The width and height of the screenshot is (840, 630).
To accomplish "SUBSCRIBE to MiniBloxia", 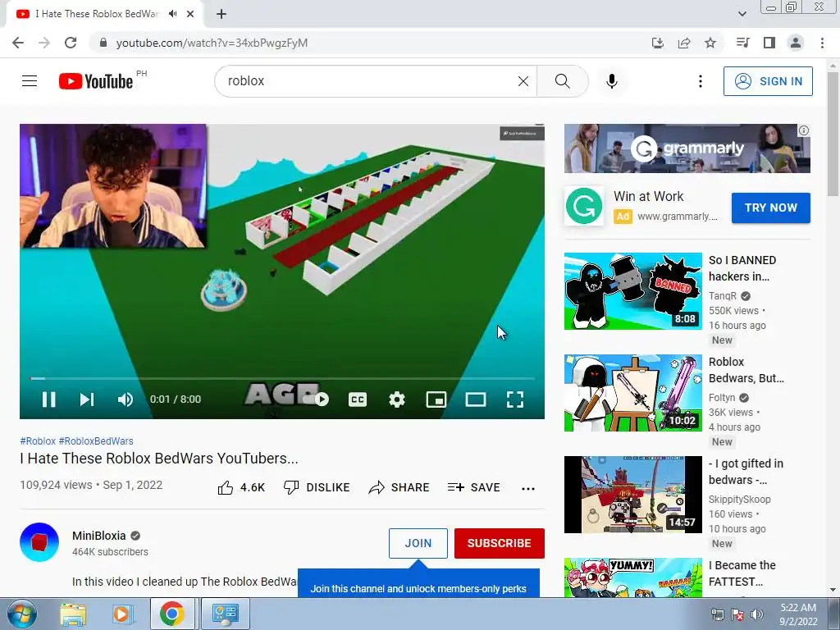I will [500, 543].
